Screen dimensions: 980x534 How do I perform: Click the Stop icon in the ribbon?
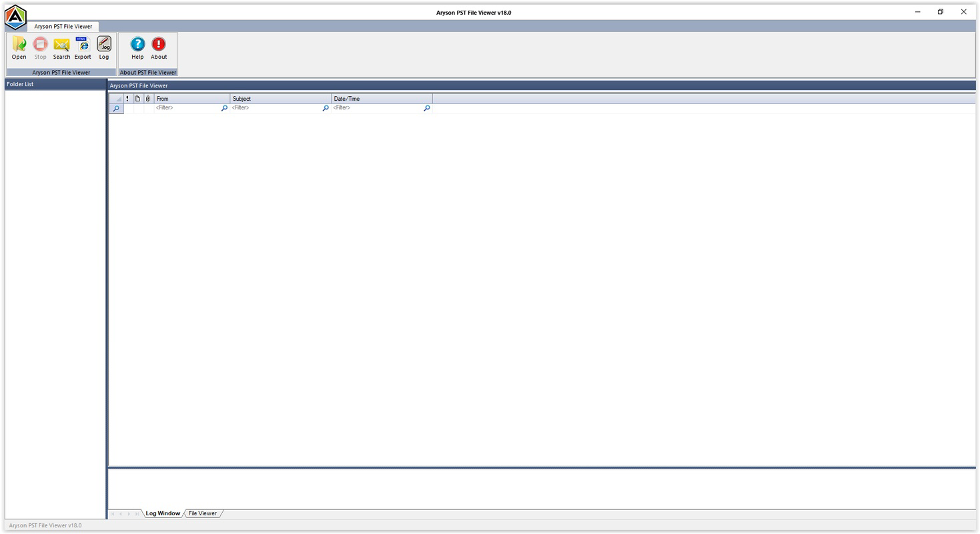click(x=40, y=47)
